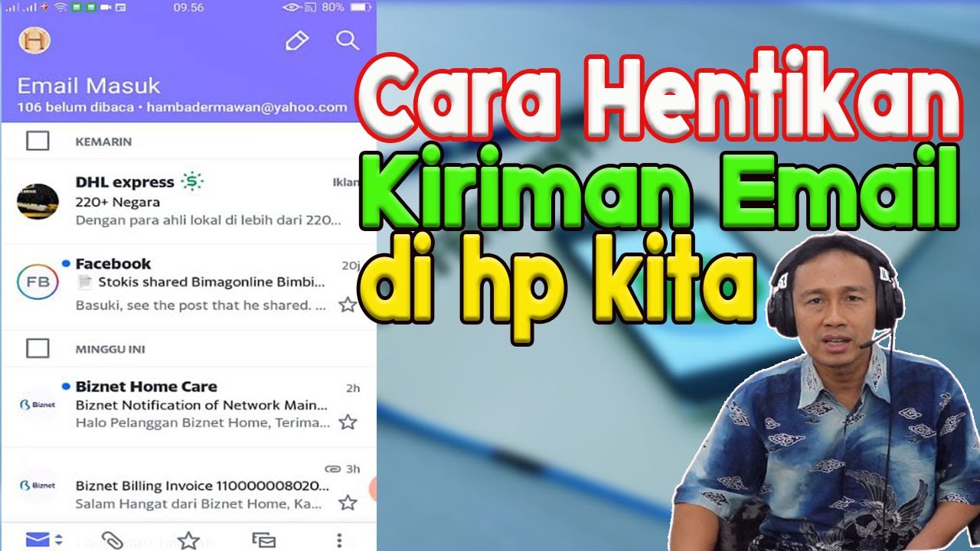
Task: Star the Facebook email
Action: click(x=348, y=305)
